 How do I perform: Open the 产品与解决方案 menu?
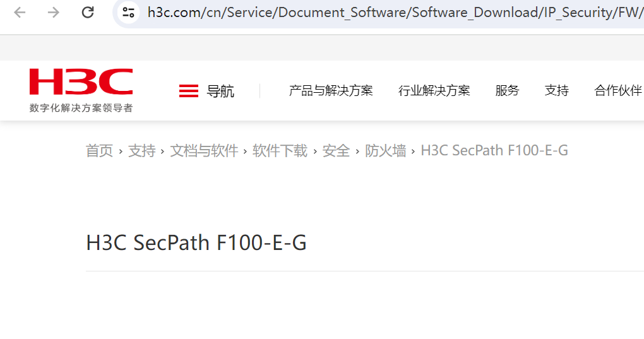click(331, 90)
